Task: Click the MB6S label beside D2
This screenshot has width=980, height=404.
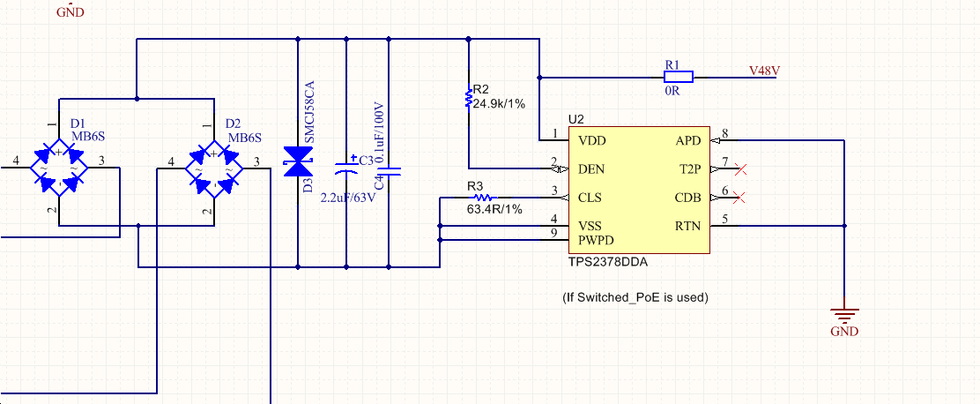Action: click(x=244, y=138)
